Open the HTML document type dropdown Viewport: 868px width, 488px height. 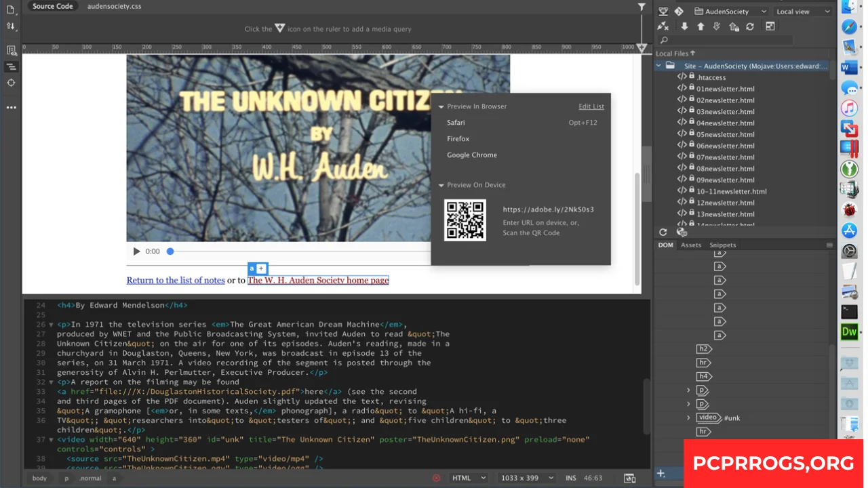coord(469,478)
